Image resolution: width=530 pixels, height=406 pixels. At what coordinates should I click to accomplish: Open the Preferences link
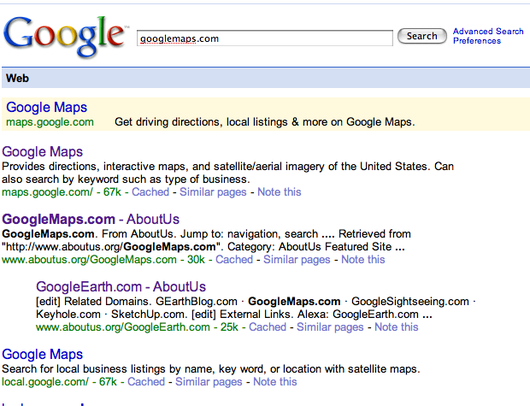coord(477,41)
